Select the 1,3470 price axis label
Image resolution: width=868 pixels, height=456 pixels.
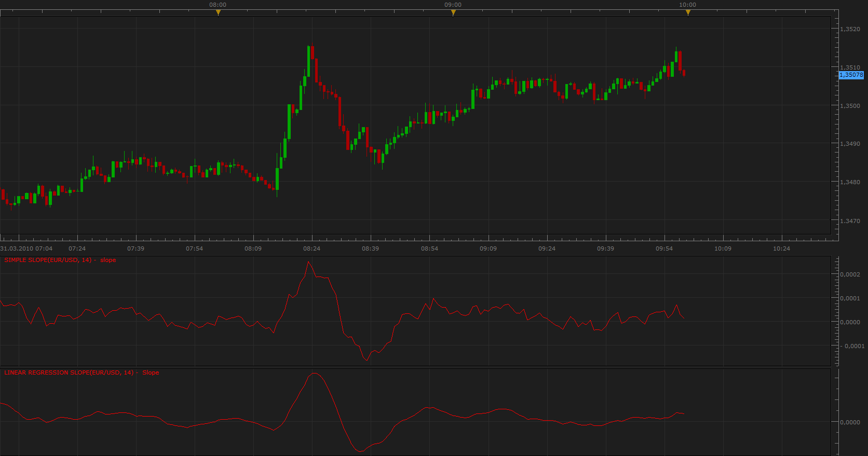pyautogui.click(x=850, y=221)
